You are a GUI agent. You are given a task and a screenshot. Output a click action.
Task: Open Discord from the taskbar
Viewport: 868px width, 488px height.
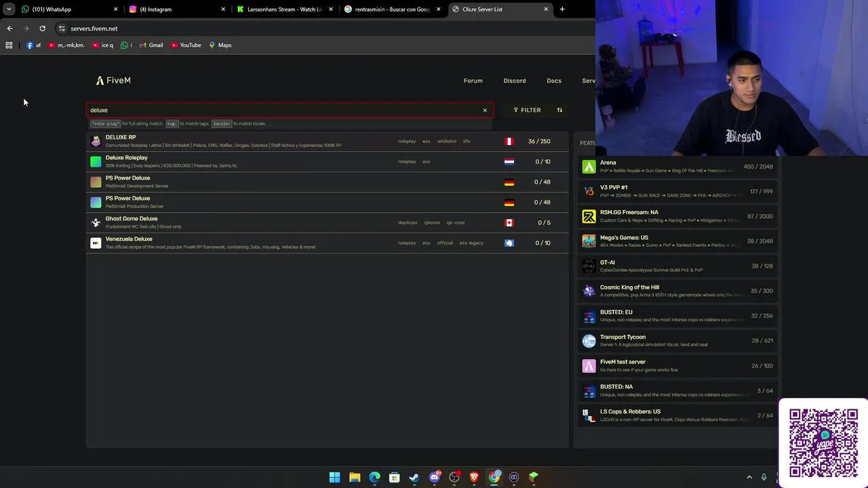[x=435, y=477]
